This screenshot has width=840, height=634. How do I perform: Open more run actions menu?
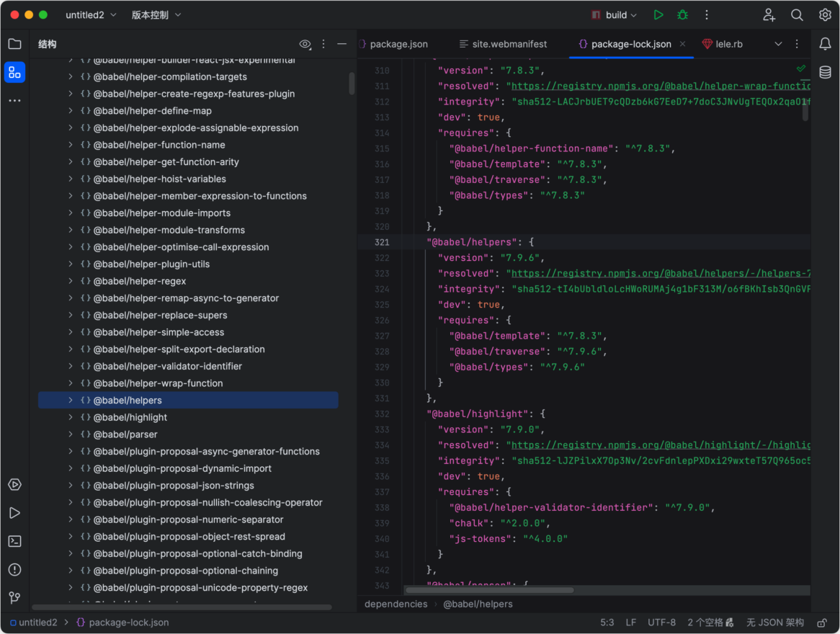[707, 15]
